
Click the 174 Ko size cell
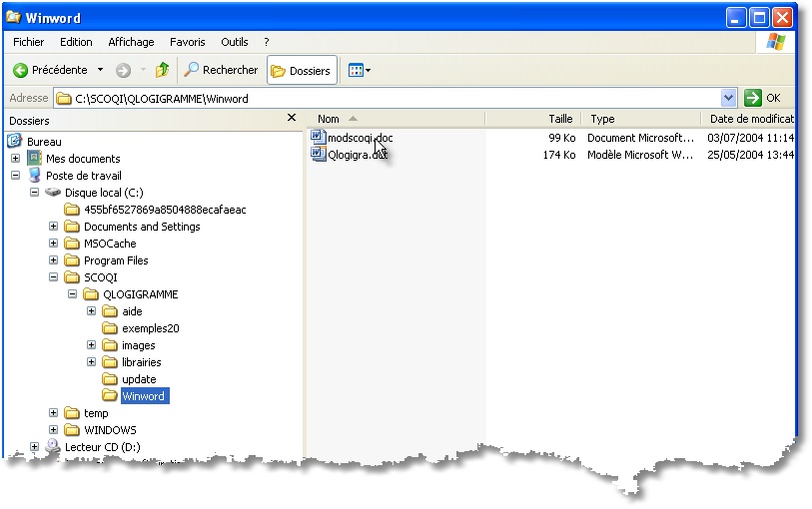(559, 155)
